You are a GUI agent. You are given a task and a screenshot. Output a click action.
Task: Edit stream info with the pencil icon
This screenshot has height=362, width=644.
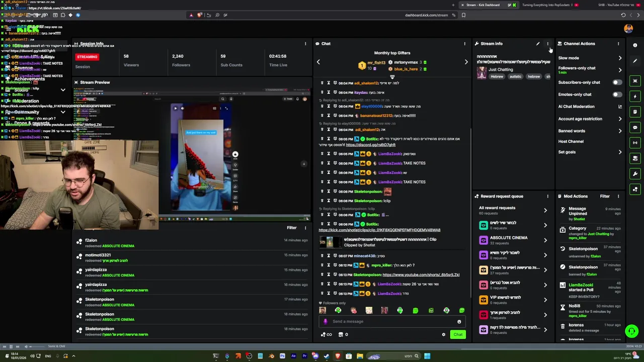538,44
